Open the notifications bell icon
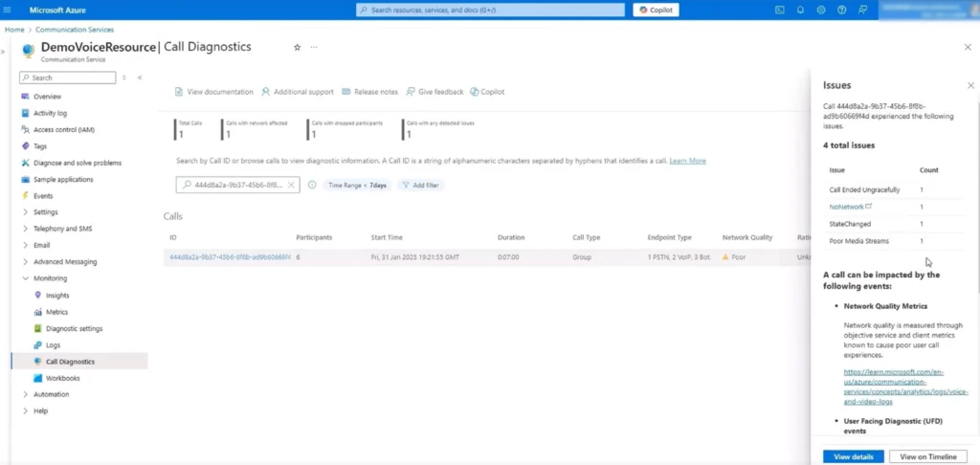 pyautogui.click(x=800, y=10)
